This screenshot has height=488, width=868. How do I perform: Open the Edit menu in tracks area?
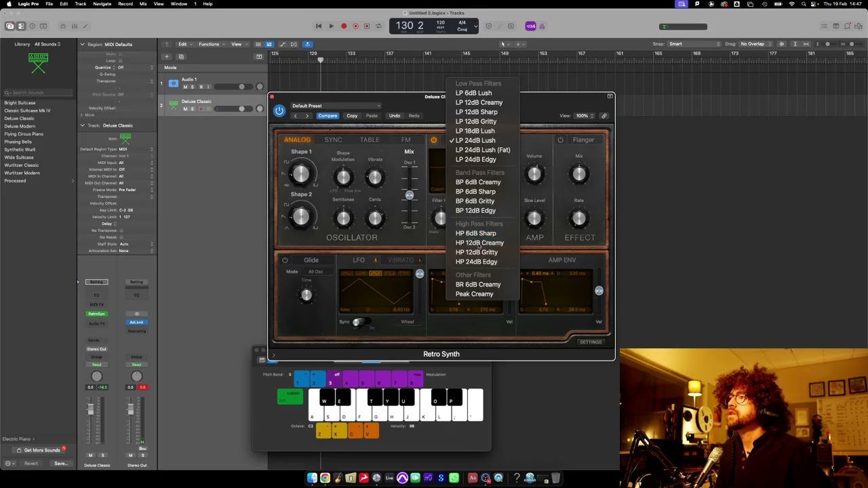[184, 44]
